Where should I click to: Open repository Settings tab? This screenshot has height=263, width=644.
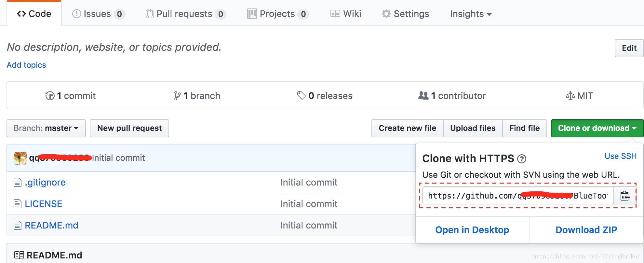(405, 14)
